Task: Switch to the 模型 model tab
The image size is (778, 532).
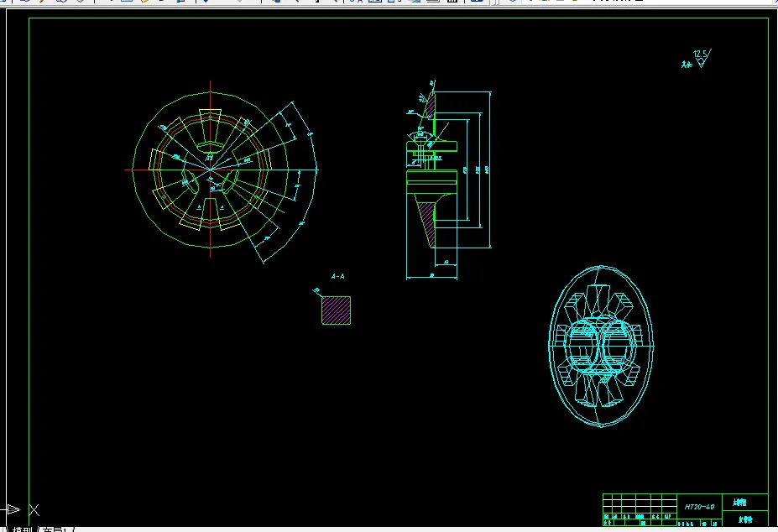Action: point(23,529)
